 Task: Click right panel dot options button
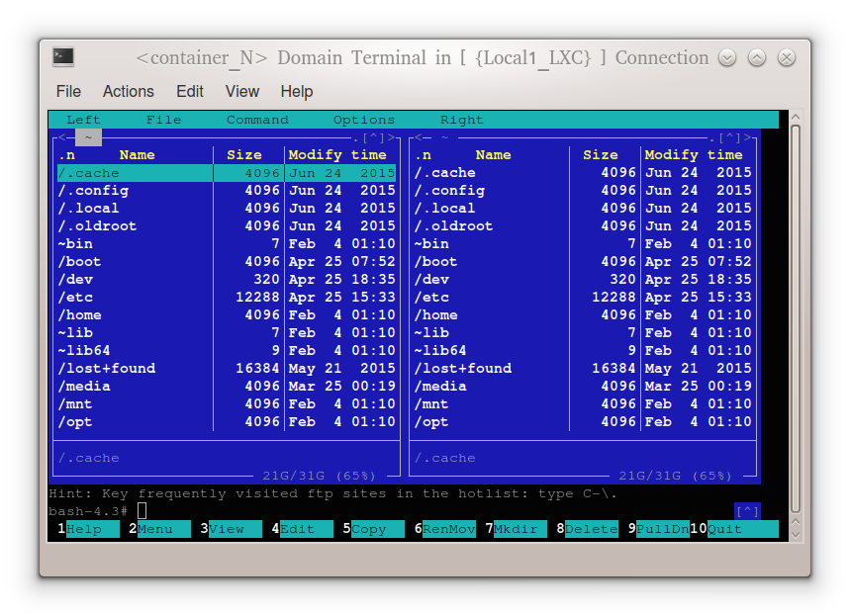711,138
